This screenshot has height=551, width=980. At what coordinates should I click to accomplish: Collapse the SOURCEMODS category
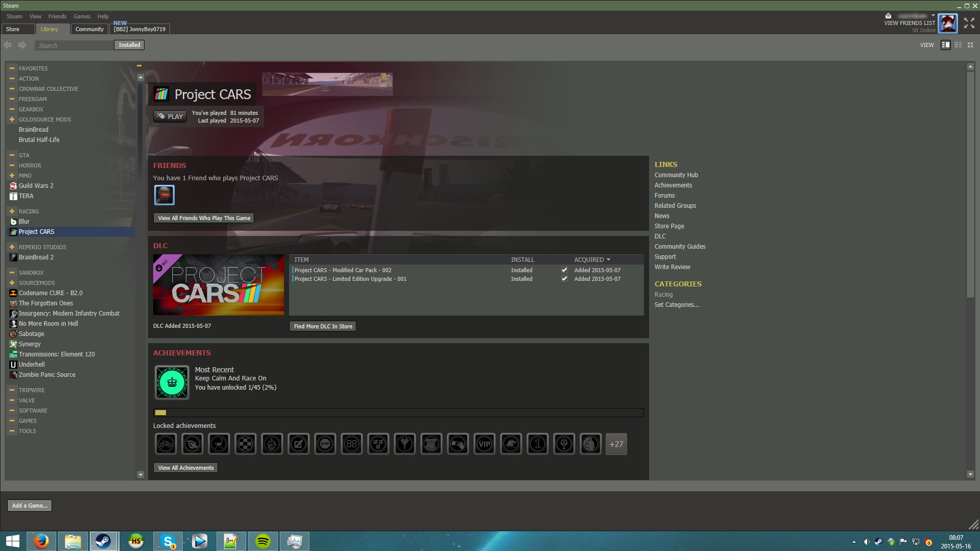(12, 282)
